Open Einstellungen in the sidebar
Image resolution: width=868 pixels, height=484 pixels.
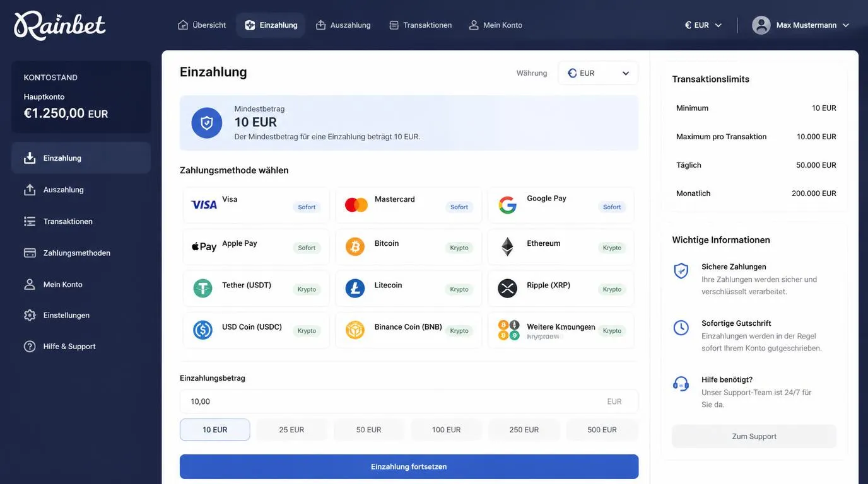pos(81,315)
